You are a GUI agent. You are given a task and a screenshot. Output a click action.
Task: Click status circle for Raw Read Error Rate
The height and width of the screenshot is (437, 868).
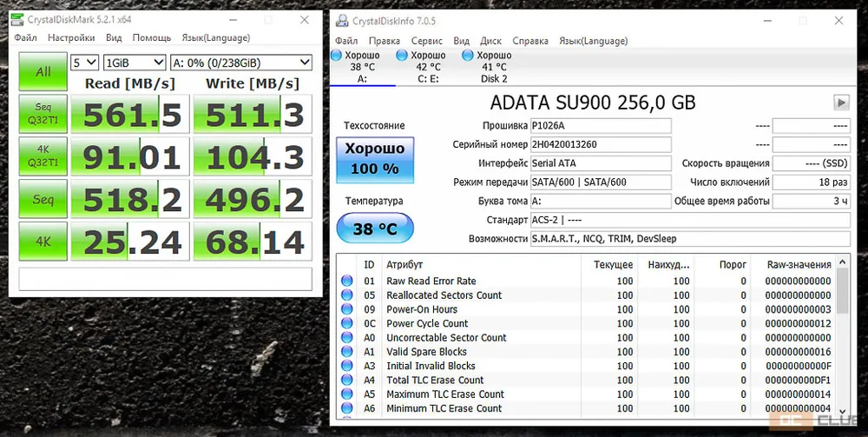coord(347,281)
